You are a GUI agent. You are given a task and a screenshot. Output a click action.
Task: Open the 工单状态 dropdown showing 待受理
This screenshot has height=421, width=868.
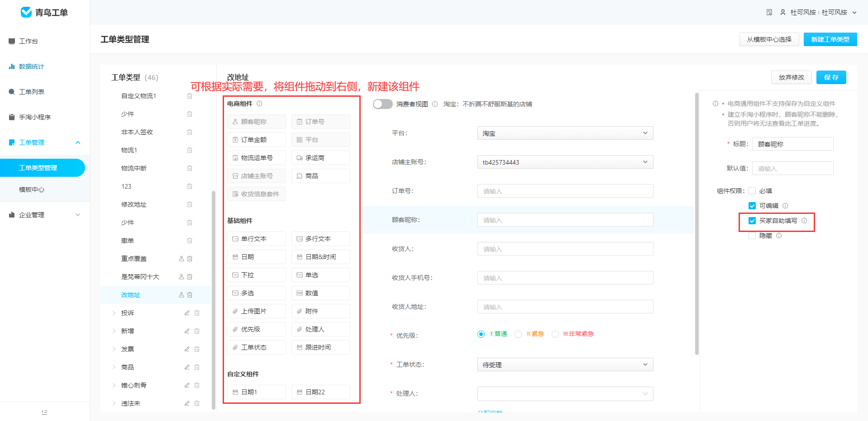pyautogui.click(x=565, y=364)
